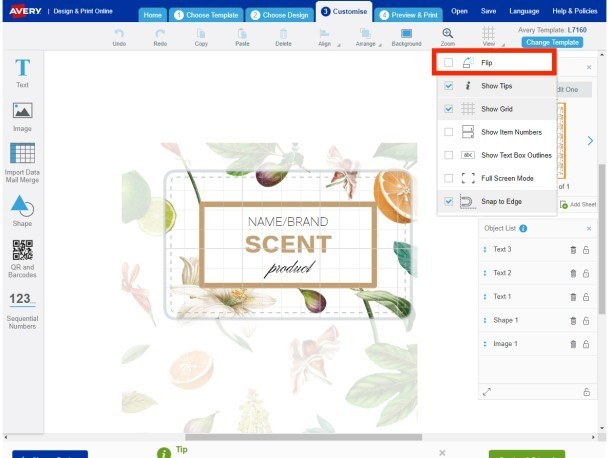
Task: Click the Undo toolbar icon
Action: pos(119,37)
